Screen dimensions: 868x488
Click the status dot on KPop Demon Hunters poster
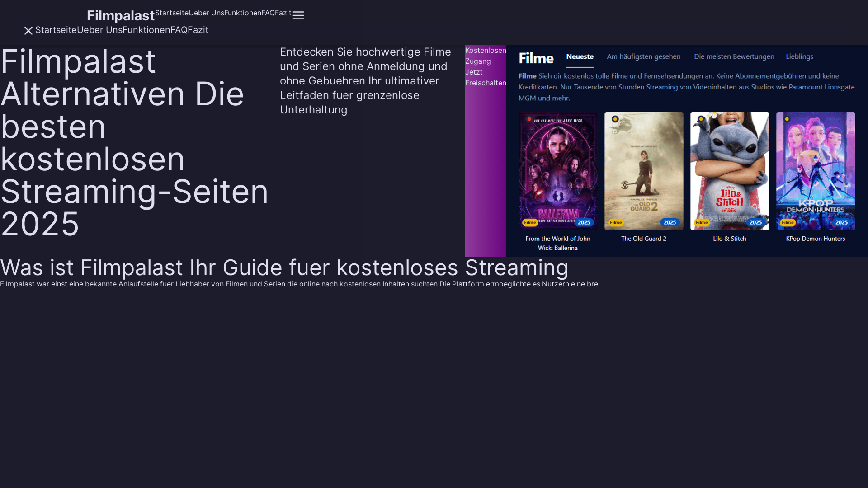coord(787,119)
